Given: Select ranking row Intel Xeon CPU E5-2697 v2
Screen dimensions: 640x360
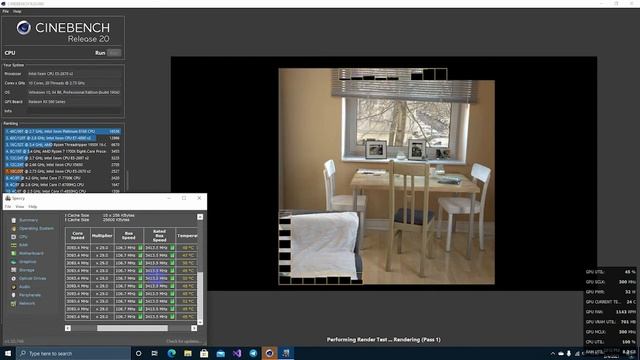Looking at the screenshot, I should pos(63,158).
